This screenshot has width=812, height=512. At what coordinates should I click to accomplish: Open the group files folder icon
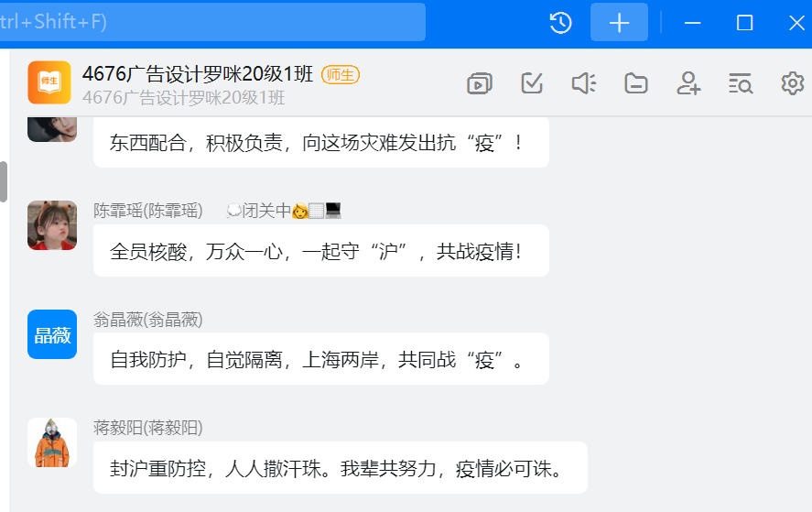636,83
